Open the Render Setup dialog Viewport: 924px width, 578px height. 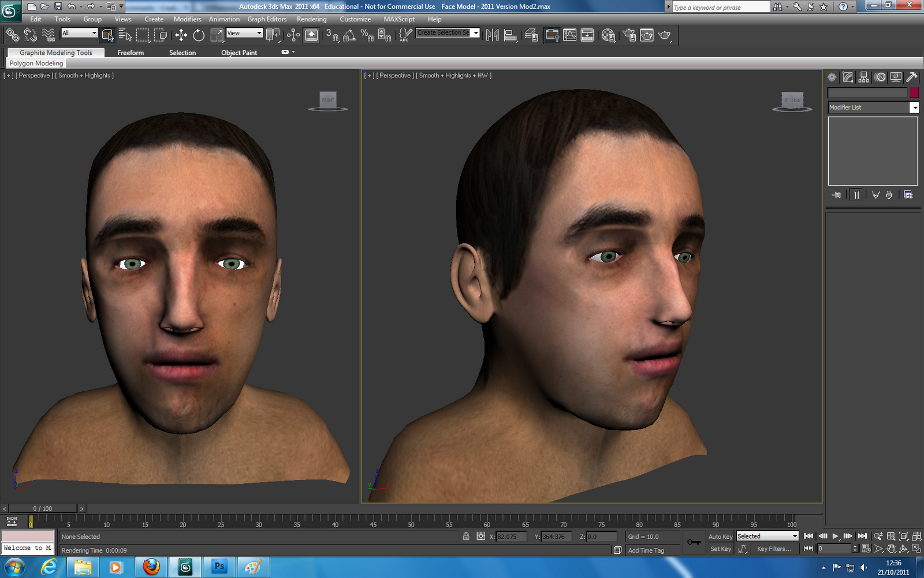click(x=628, y=35)
